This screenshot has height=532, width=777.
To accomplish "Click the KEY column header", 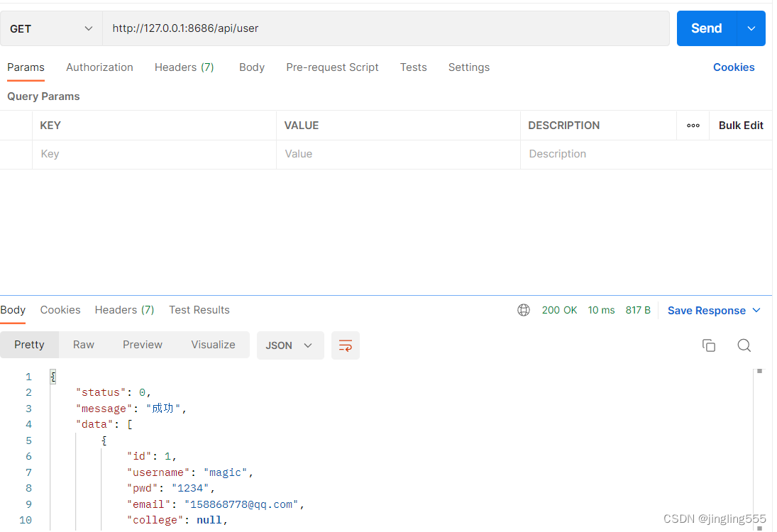I will [50, 126].
